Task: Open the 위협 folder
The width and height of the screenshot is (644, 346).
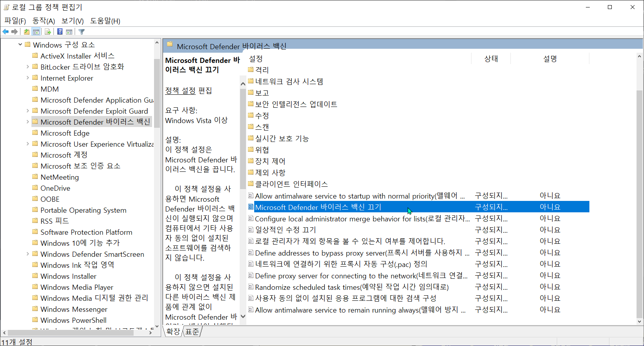Action: tap(259, 150)
